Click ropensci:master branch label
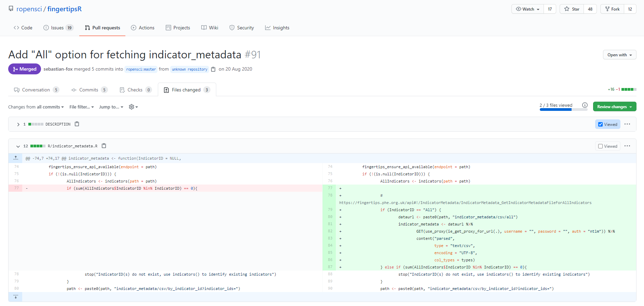Viewport: 644px width, 306px height. coord(141,69)
